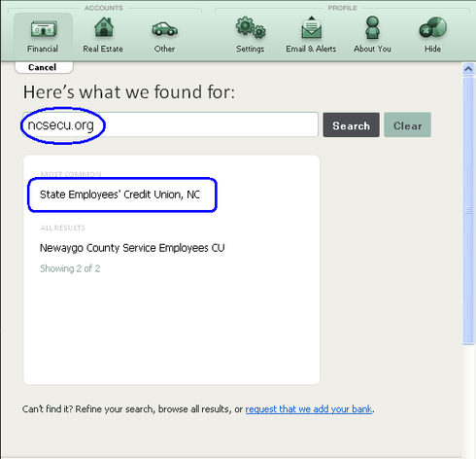Select Newaygo County Service Employees CU result
Screen dimensions: 476x459
pyautogui.click(x=132, y=248)
